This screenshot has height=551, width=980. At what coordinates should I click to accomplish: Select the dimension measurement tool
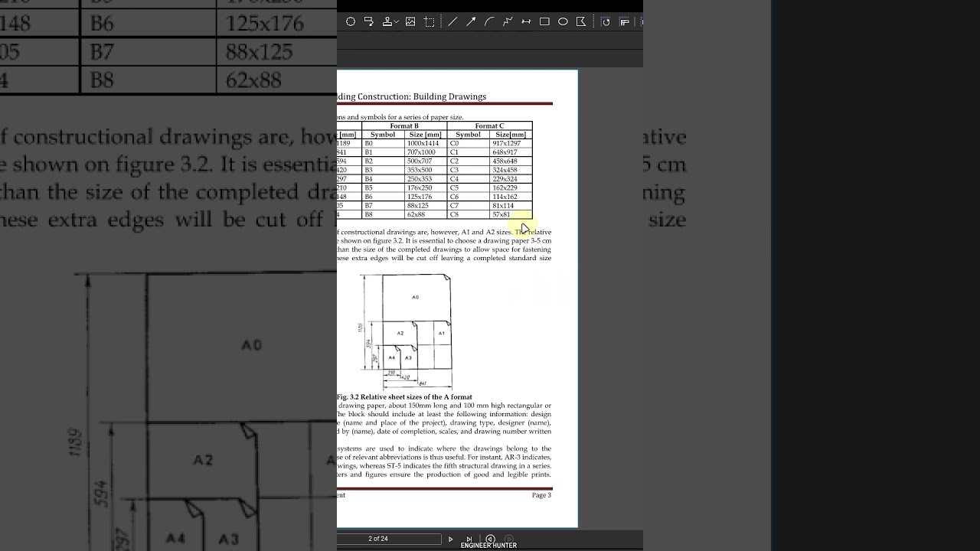(x=526, y=22)
